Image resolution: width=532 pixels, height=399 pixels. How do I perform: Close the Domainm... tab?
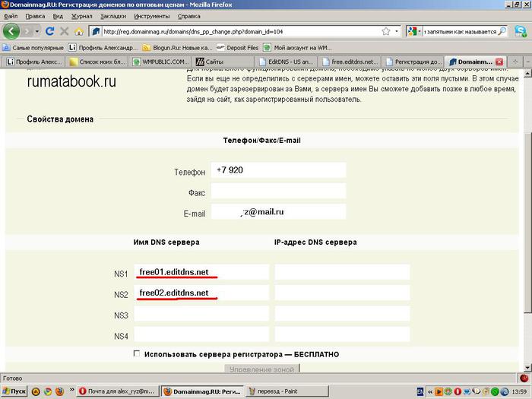[499, 62]
